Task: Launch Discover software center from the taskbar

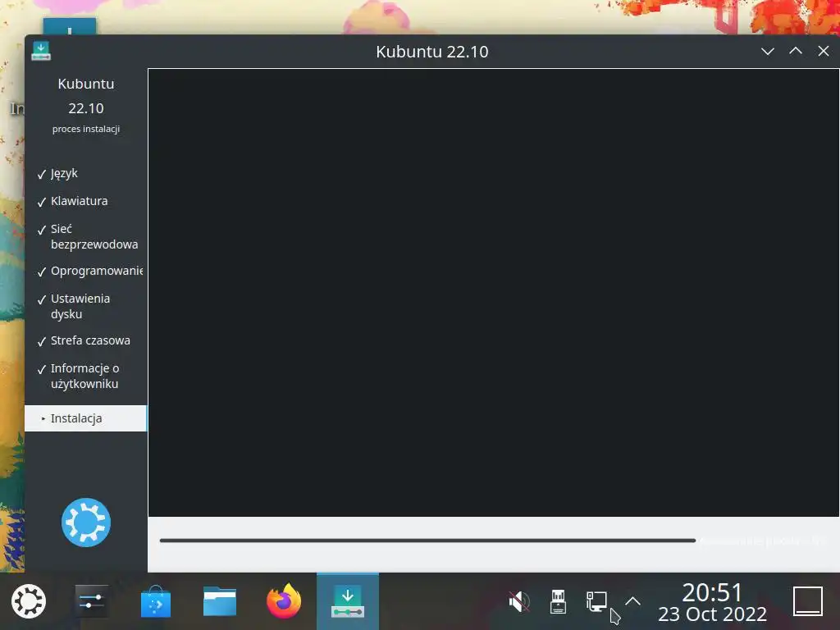Action: tap(155, 601)
